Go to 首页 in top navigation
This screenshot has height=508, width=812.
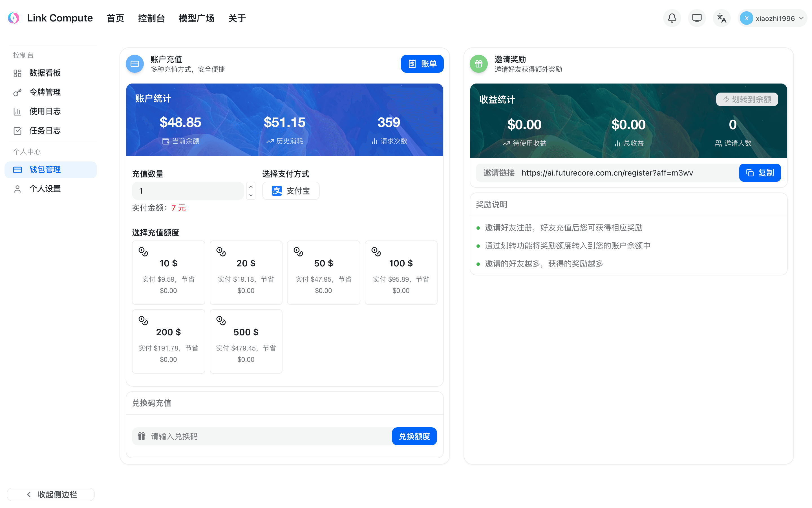click(x=115, y=18)
